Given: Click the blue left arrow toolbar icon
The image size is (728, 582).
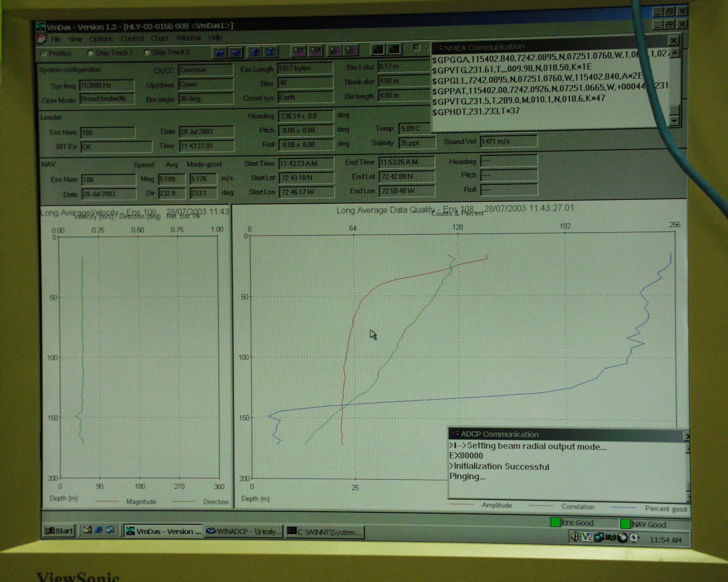Looking at the screenshot, I should click(x=219, y=52).
